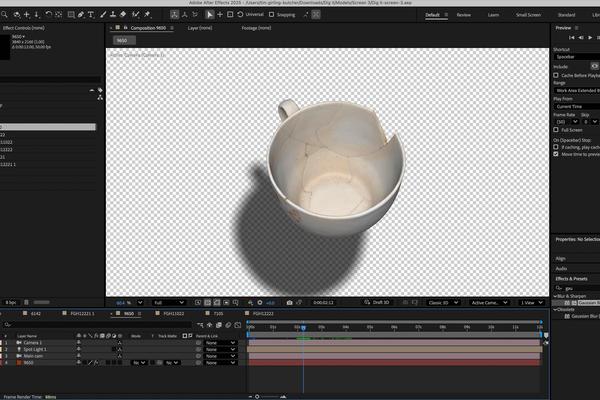The image size is (600, 400).
Task: Click the 9600 composition breadcrumb button
Action: pyautogui.click(x=124, y=40)
